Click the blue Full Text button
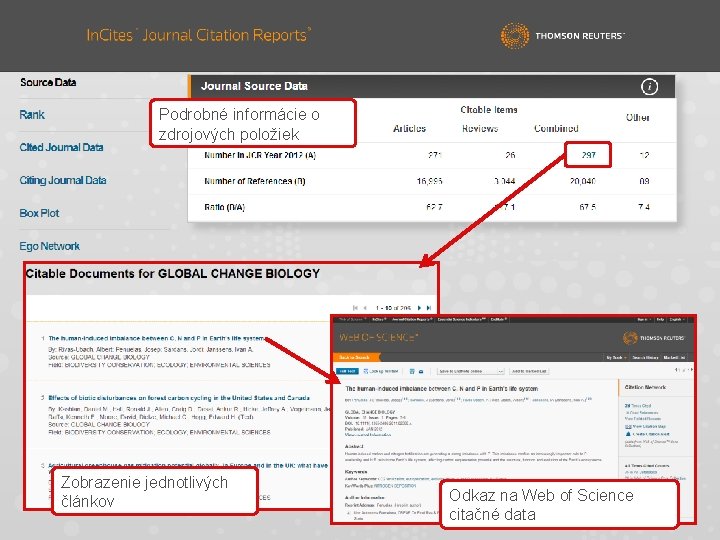This screenshot has width=720, height=540. (347, 371)
